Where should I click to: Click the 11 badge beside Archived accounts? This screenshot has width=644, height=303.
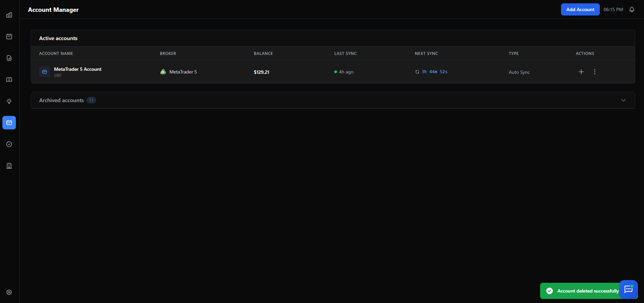tap(91, 100)
